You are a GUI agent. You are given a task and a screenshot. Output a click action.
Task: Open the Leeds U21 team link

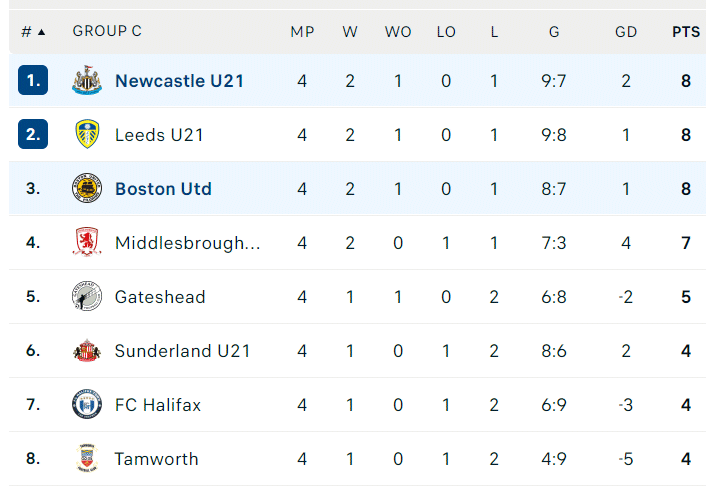[159, 135]
